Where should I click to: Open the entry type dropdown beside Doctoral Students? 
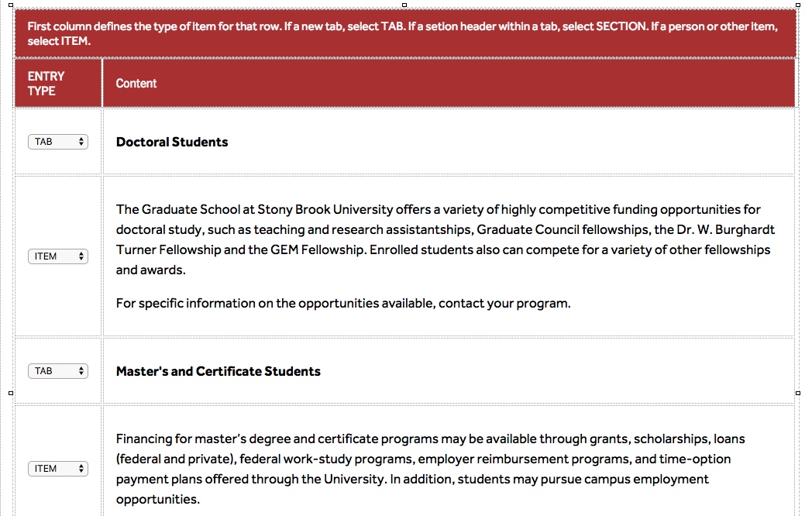point(58,142)
